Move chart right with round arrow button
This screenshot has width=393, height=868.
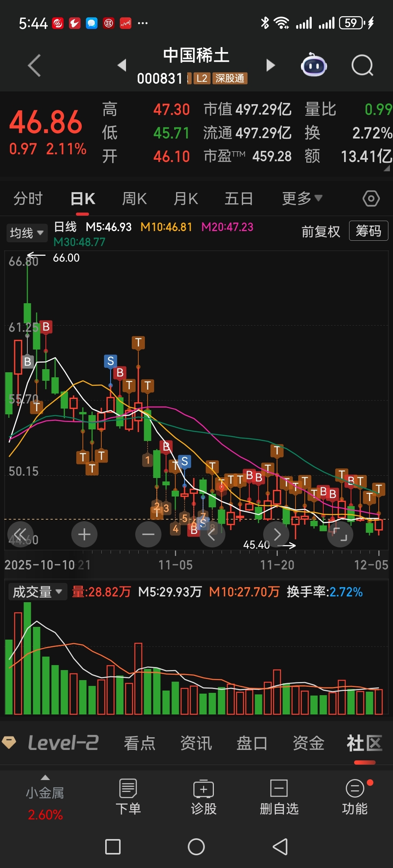tap(276, 534)
